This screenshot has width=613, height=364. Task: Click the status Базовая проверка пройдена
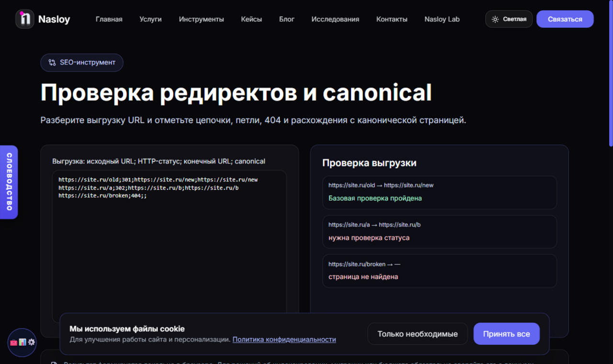(x=375, y=198)
